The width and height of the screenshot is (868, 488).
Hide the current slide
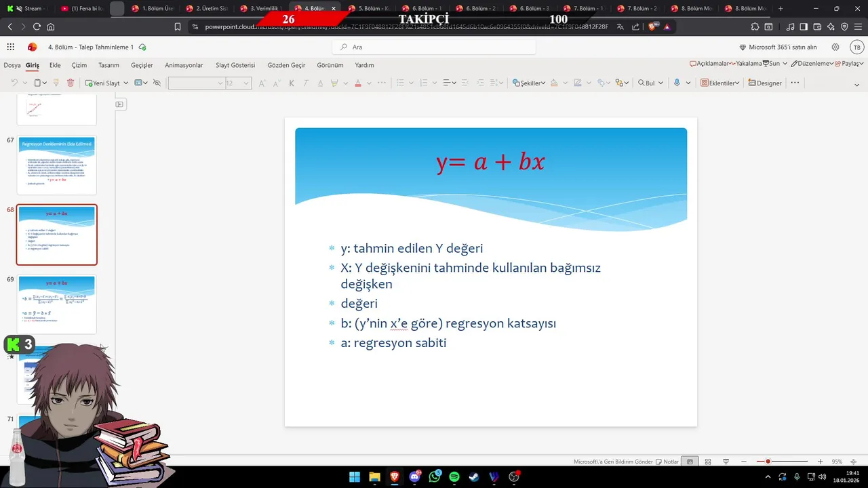(157, 83)
